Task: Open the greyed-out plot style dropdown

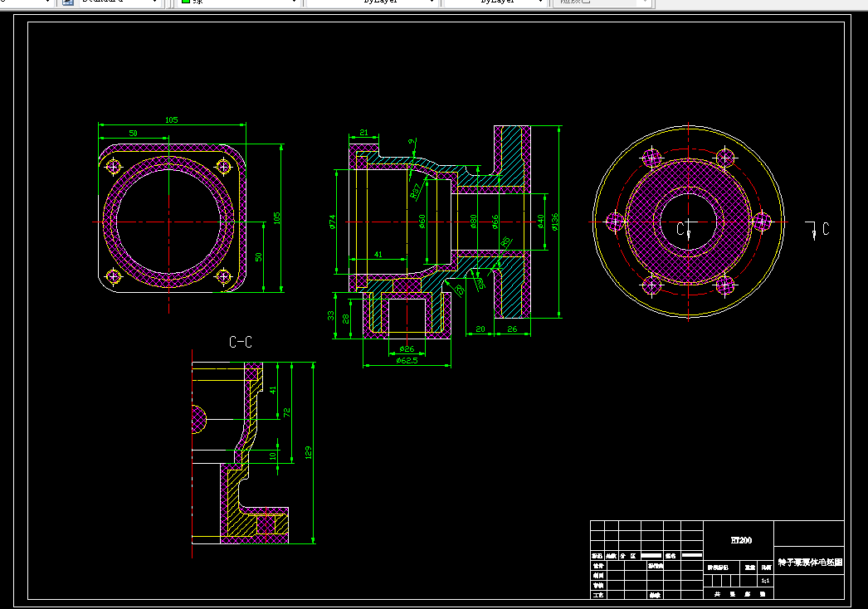Action: tap(602, 2)
